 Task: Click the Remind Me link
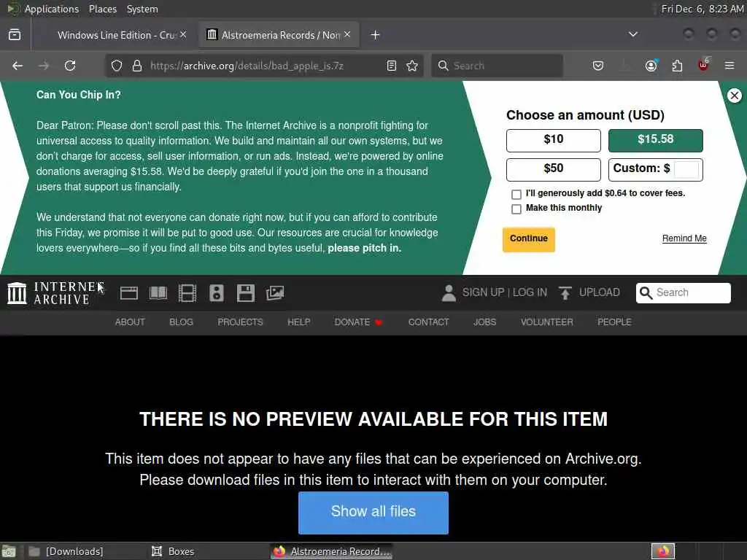coord(684,238)
